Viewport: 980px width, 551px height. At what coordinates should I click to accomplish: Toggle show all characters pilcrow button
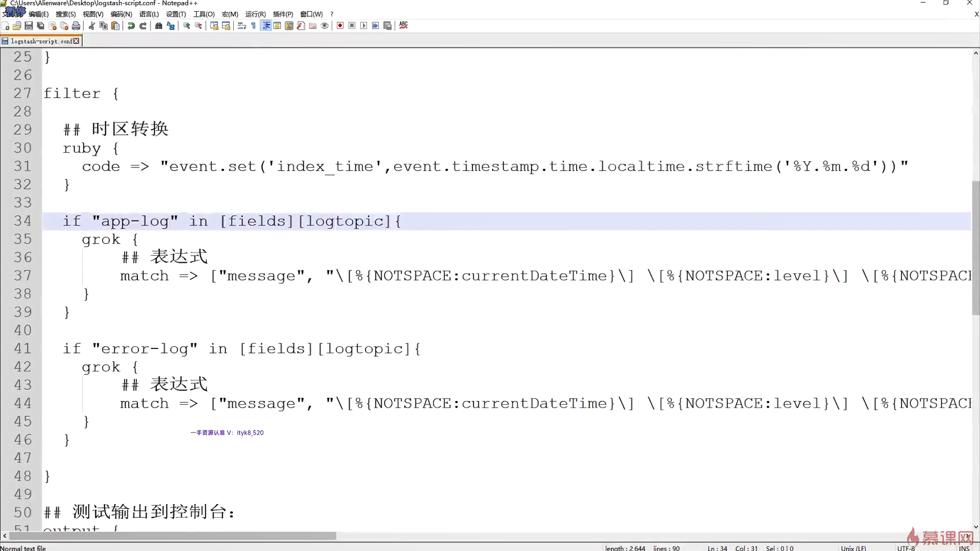click(x=254, y=26)
